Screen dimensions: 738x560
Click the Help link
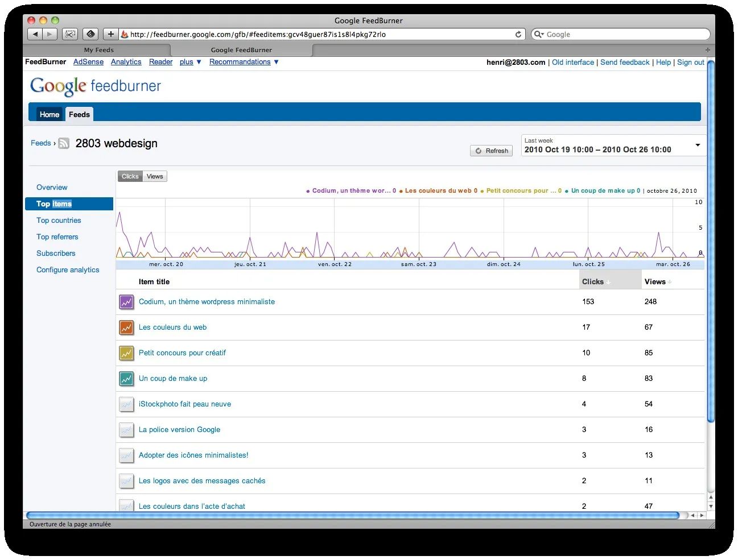[x=663, y=63]
